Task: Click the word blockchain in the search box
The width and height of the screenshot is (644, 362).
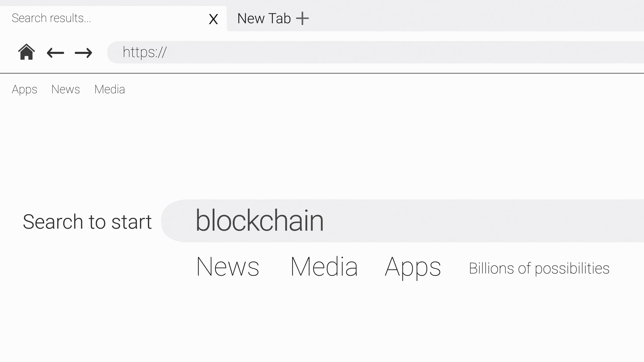Action: tap(259, 221)
